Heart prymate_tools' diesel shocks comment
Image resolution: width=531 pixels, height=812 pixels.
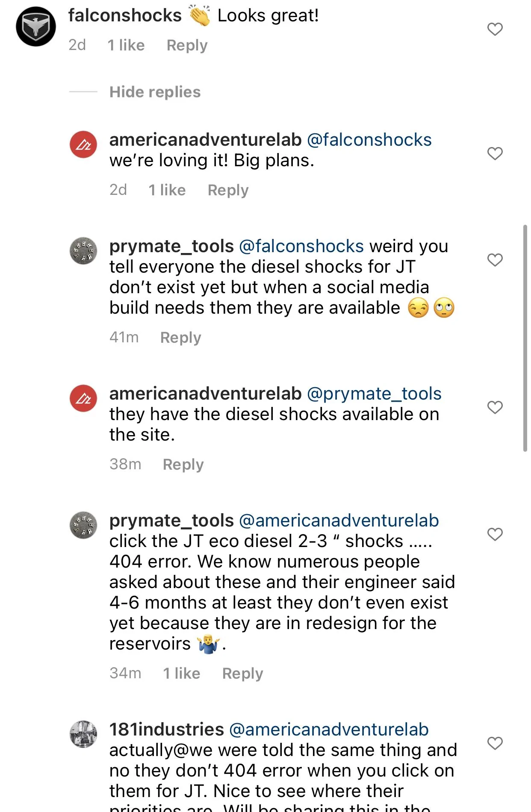tap(495, 260)
